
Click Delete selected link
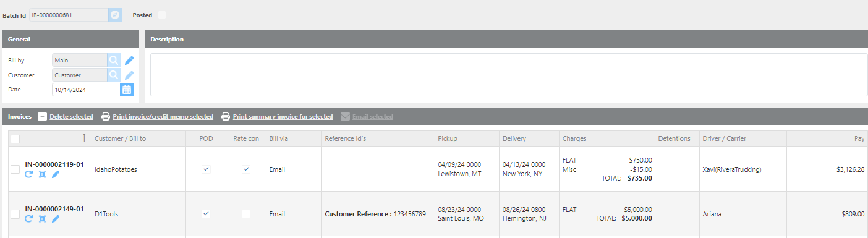pos(71,116)
